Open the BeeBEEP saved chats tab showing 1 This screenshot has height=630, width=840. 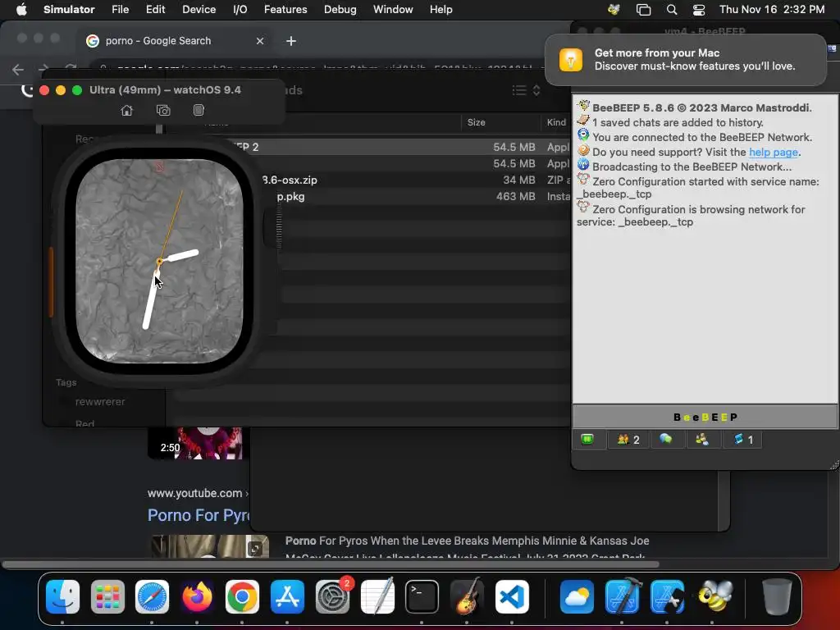743,440
